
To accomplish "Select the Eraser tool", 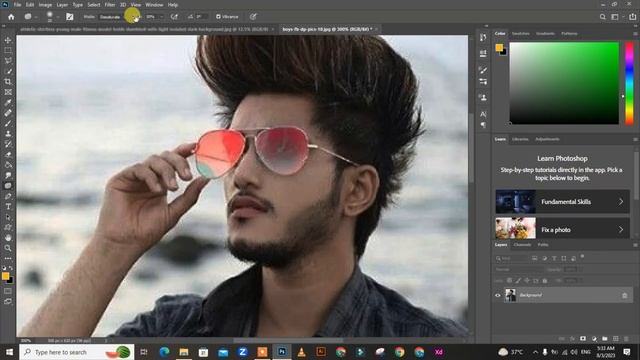I will 8,155.
